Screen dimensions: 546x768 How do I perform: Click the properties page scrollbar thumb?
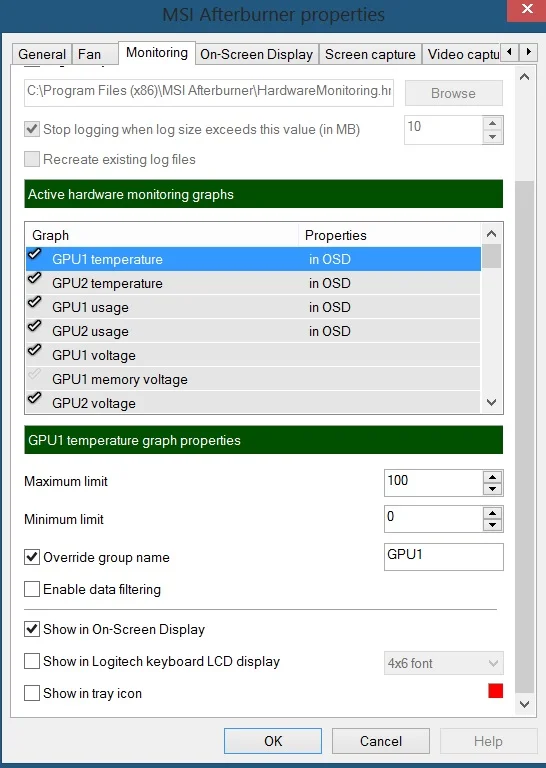[524, 437]
